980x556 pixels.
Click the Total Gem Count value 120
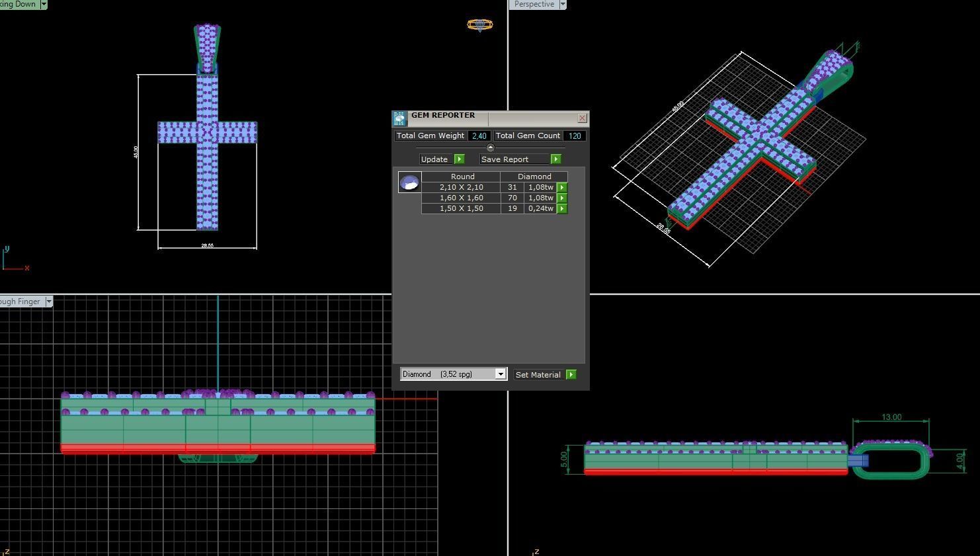pos(575,136)
